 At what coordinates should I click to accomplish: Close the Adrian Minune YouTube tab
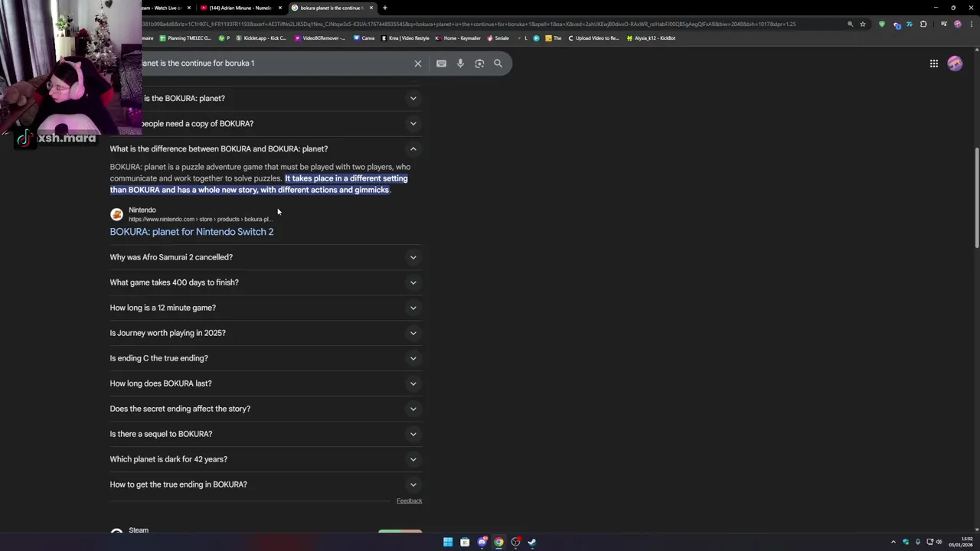pyautogui.click(x=279, y=8)
